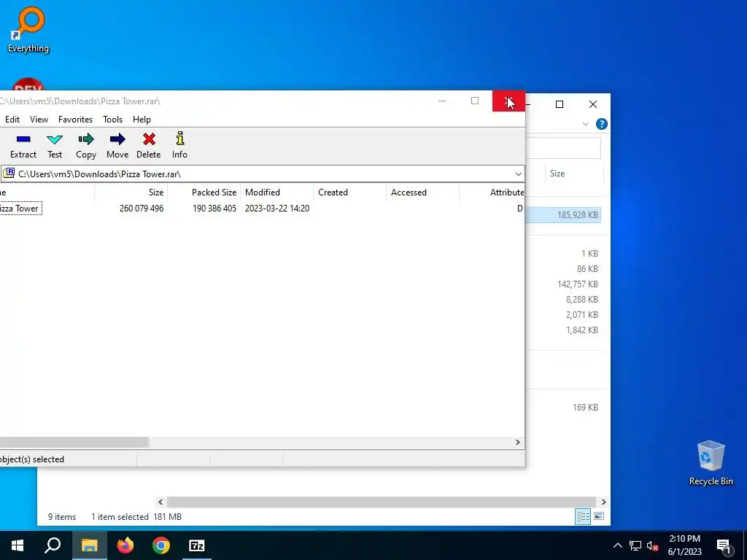The image size is (747, 560).
Task: Click the network tray icon
Action: click(635, 545)
